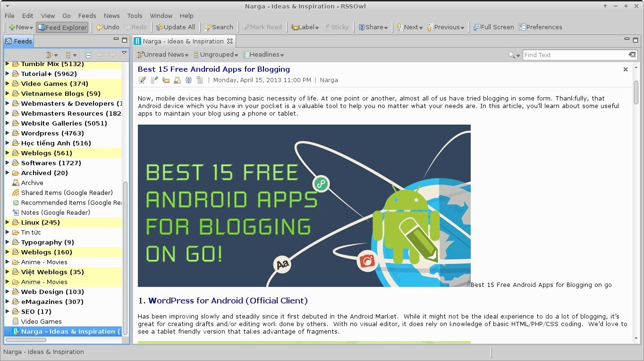
Task: Open the Tools menu
Action: point(135,16)
